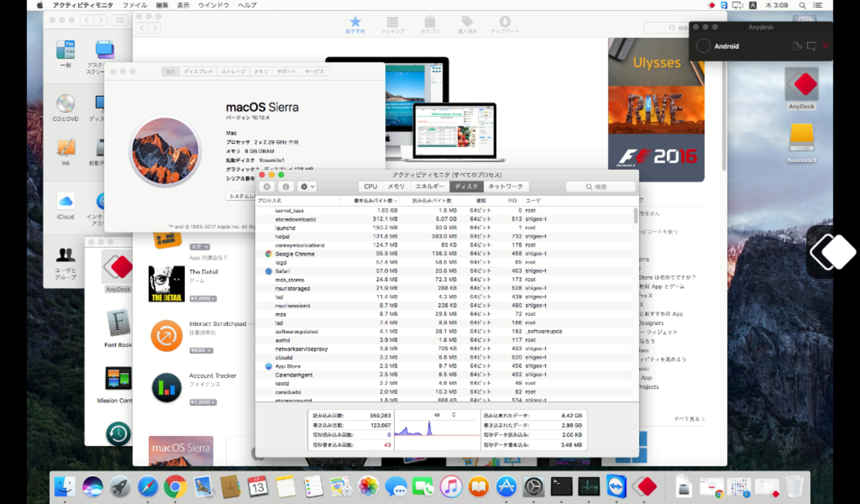Viewport: 860px width, 504px height.
Task: Open the アップデート tab in App Store
Action: click(505, 25)
